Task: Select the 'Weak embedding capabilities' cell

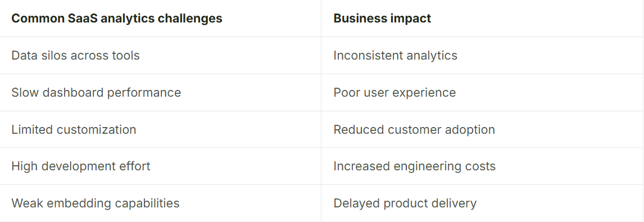Action: click(x=161, y=203)
